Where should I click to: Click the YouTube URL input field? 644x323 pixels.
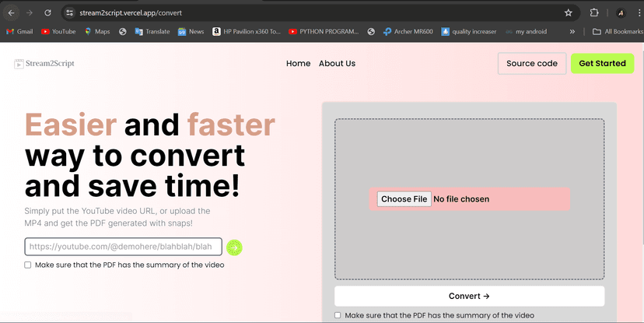click(123, 247)
